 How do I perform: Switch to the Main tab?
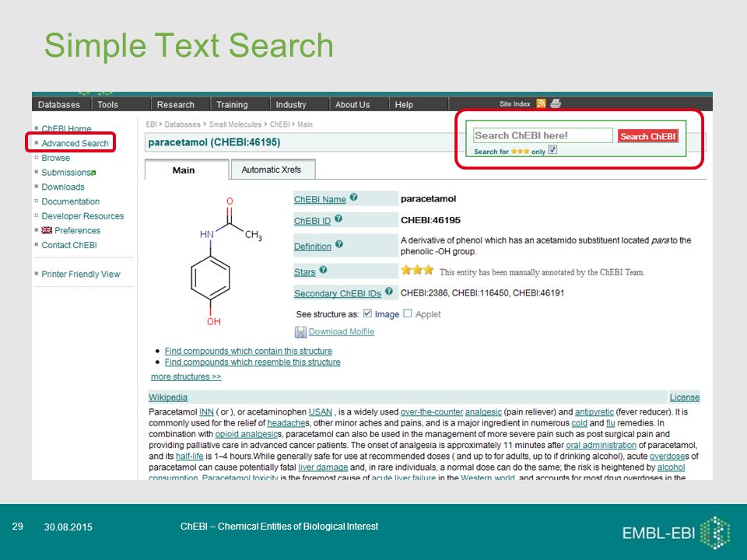tap(186, 170)
